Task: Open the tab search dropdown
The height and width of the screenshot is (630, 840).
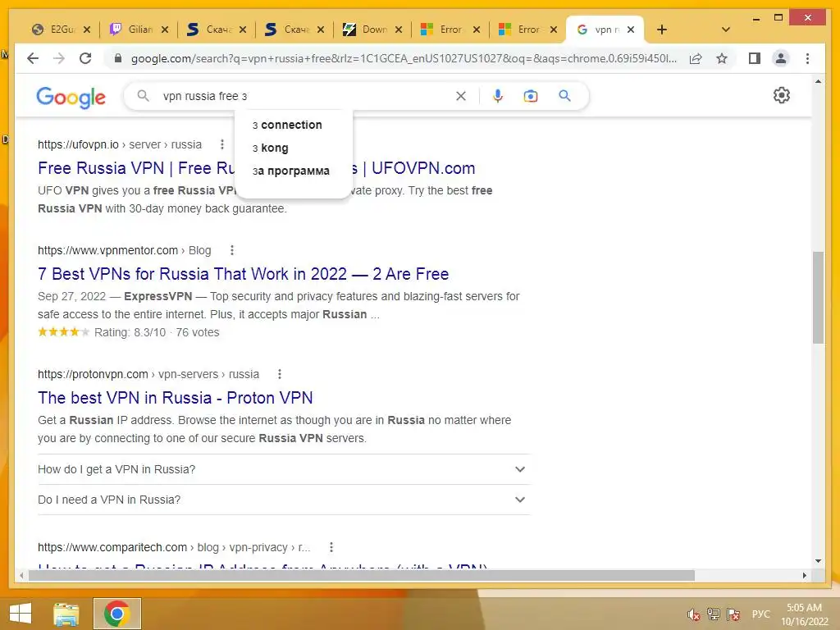Action: [x=726, y=30]
